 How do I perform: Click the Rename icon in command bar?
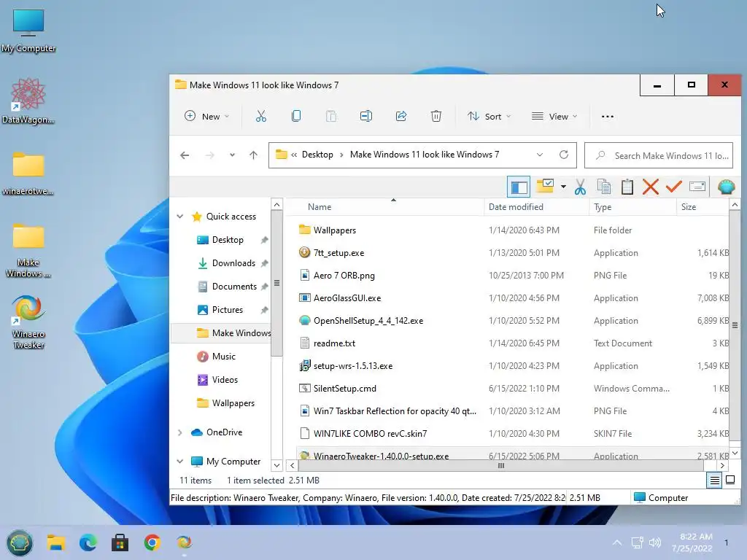(x=366, y=116)
